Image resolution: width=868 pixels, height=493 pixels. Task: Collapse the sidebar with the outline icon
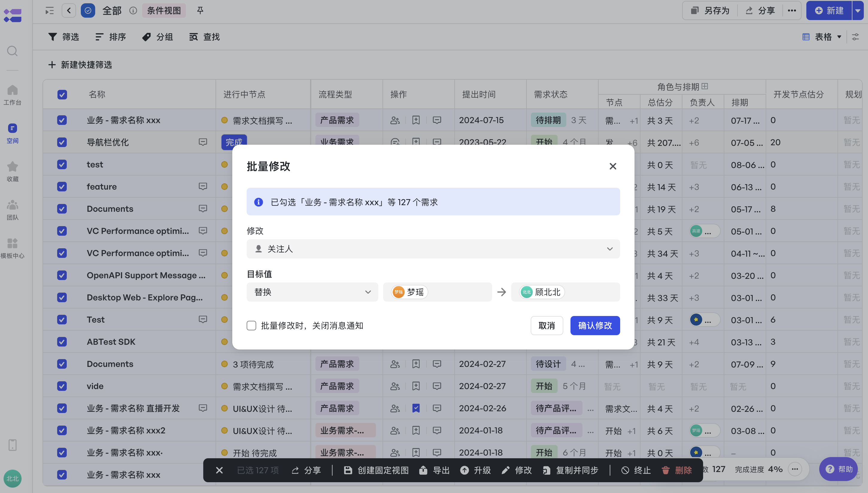coord(50,11)
